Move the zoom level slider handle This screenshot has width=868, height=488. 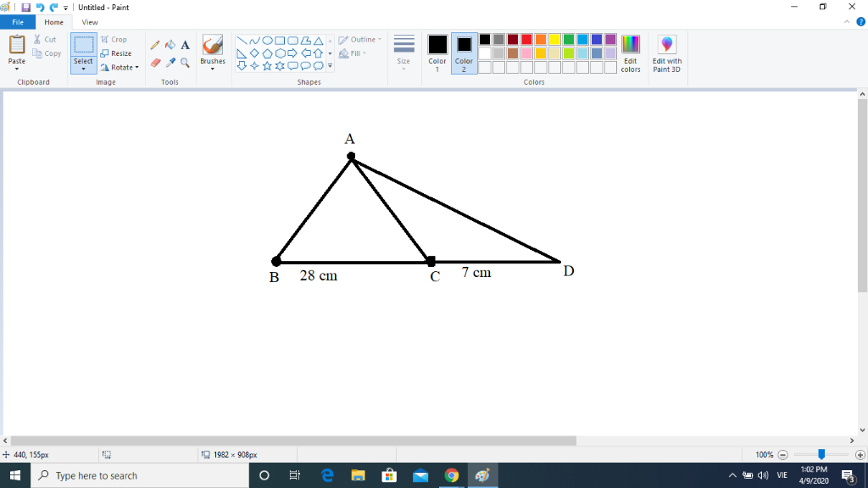(x=821, y=454)
